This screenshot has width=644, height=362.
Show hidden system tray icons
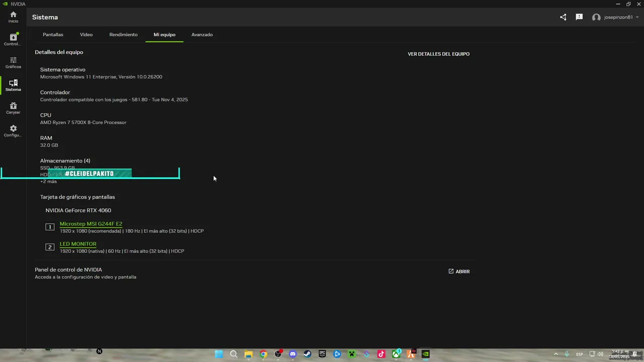(556, 354)
